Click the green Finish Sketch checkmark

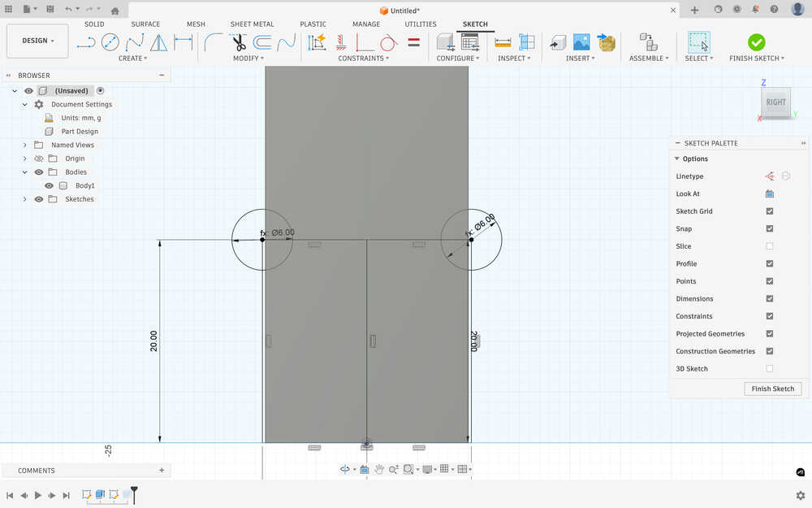(756, 42)
